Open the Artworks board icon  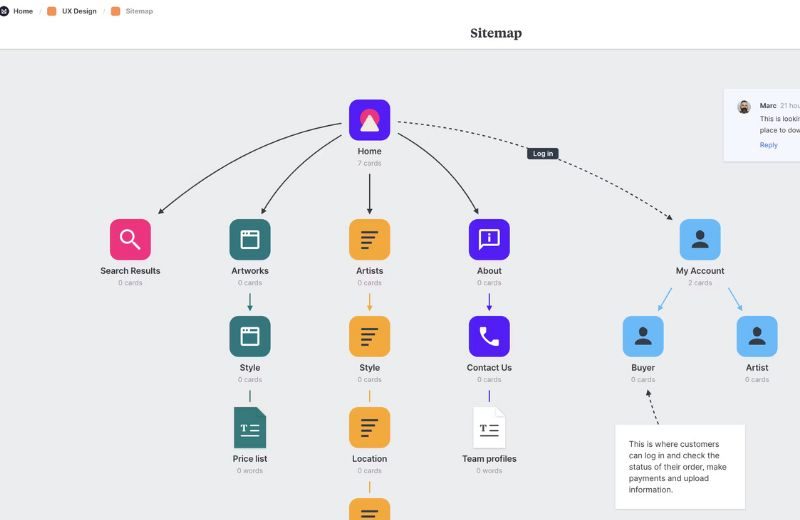pyautogui.click(x=250, y=239)
